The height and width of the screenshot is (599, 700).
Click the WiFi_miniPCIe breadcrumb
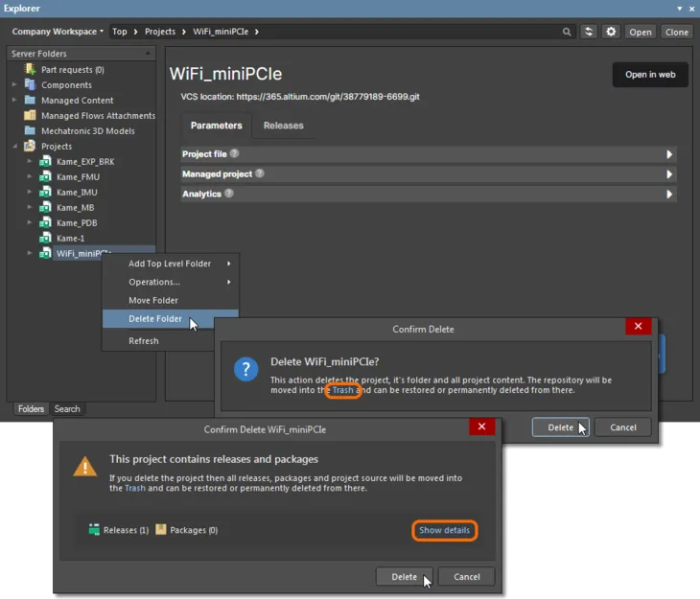click(221, 32)
